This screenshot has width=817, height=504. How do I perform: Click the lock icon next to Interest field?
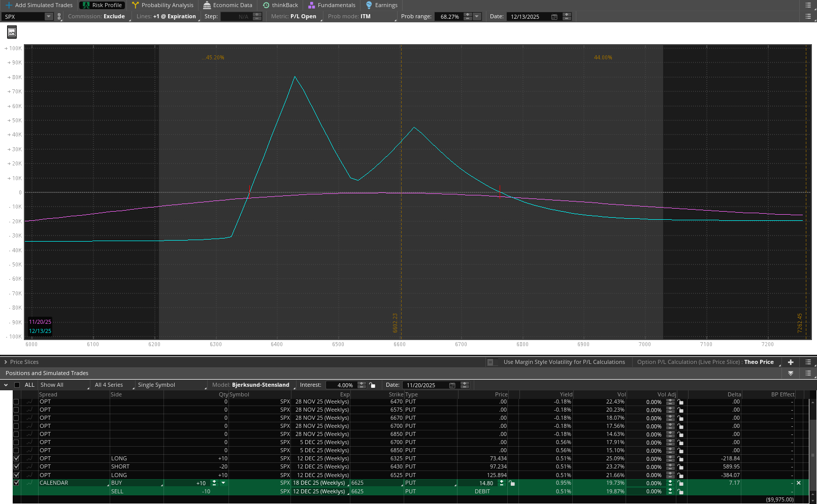tap(372, 385)
